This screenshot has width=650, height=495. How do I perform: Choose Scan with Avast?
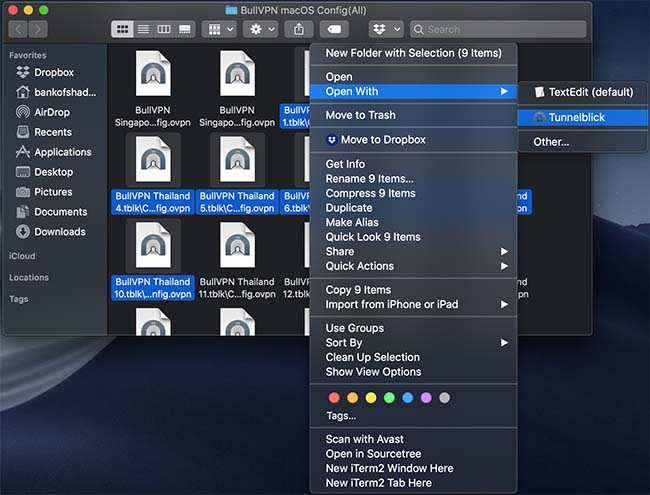pyautogui.click(x=413, y=439)
